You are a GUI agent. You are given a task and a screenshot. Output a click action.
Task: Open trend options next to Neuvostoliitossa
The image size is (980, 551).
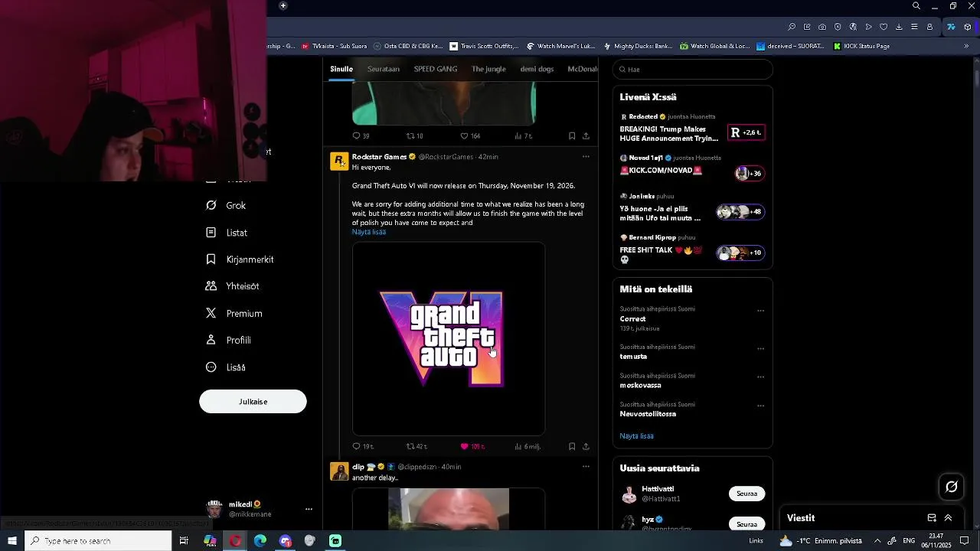760,406
